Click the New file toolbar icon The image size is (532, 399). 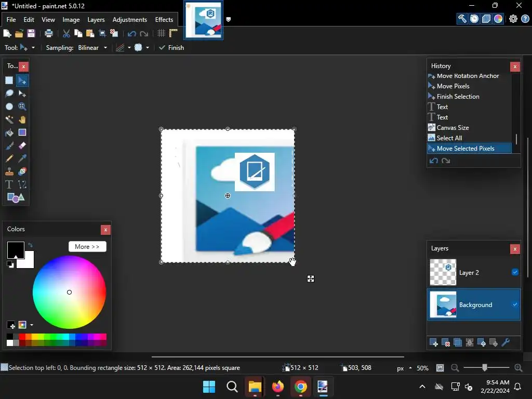tap(7, 33)
